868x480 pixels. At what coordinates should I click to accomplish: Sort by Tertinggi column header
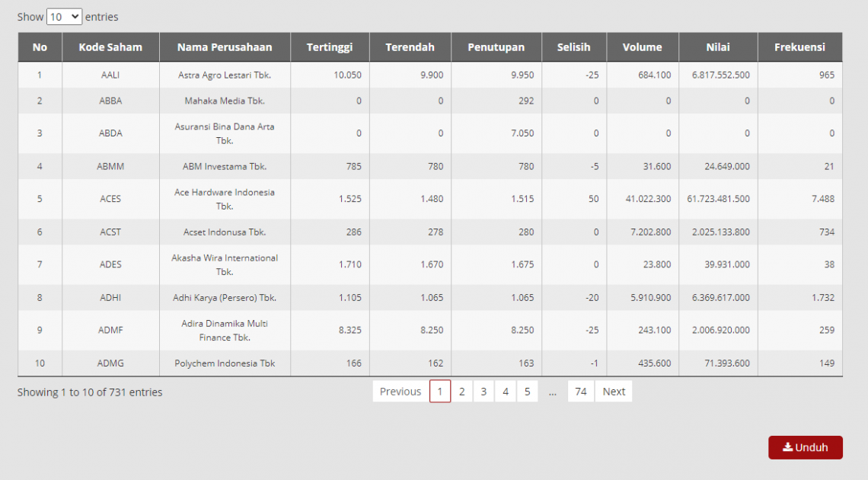point(330,47)
